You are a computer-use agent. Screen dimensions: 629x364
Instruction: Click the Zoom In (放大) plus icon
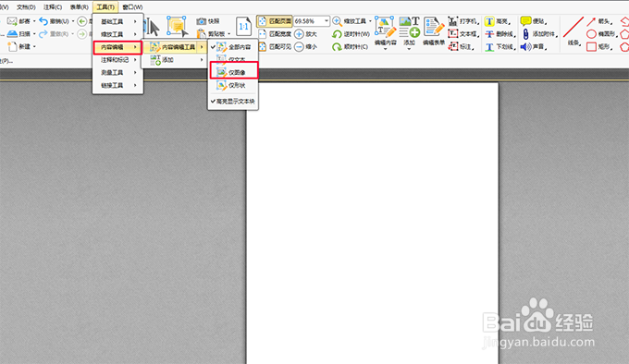299,34
